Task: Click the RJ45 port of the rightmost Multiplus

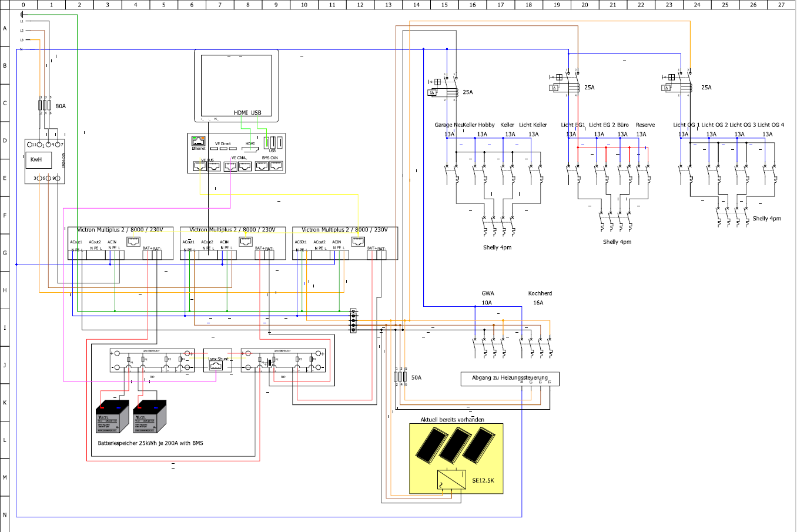Action: pos(358,241)
